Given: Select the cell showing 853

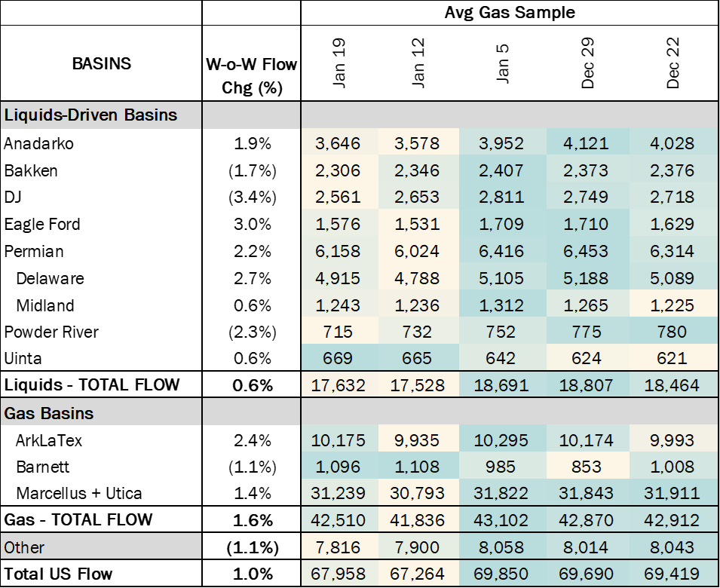Looking at the screenshot, I should [586, 467].
